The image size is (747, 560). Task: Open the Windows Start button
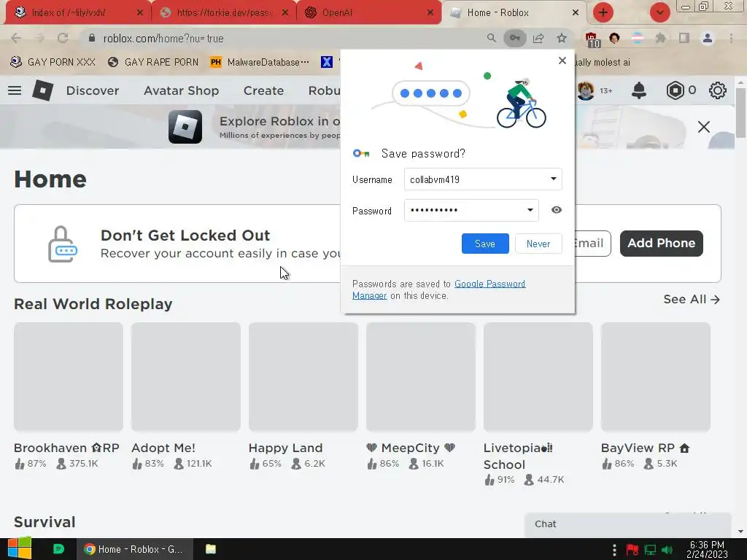[x=19, y=548]
